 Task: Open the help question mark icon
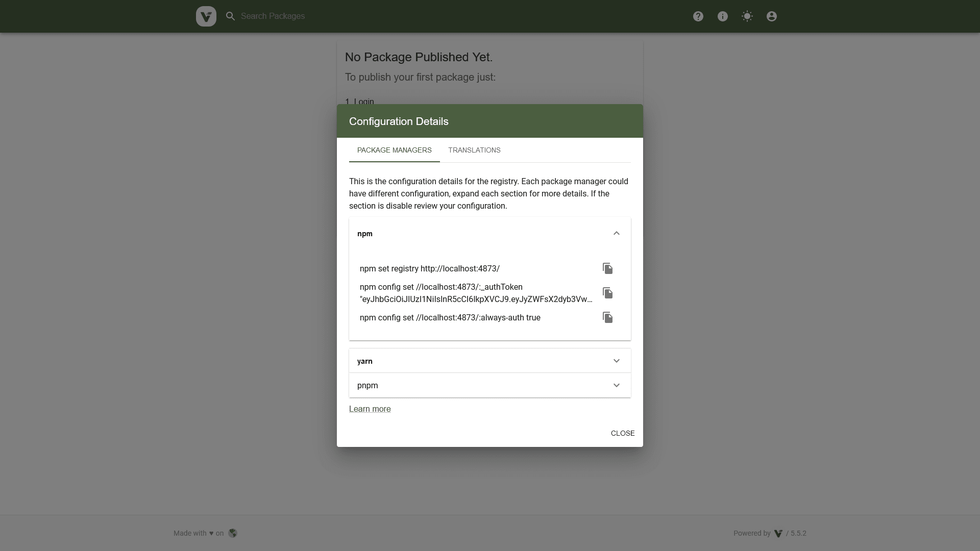click(x=698, y=16)
